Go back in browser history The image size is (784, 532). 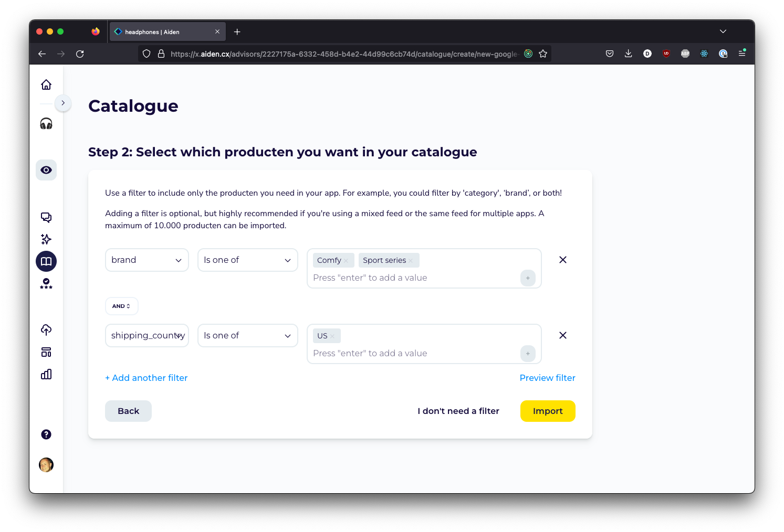(42, 54)
